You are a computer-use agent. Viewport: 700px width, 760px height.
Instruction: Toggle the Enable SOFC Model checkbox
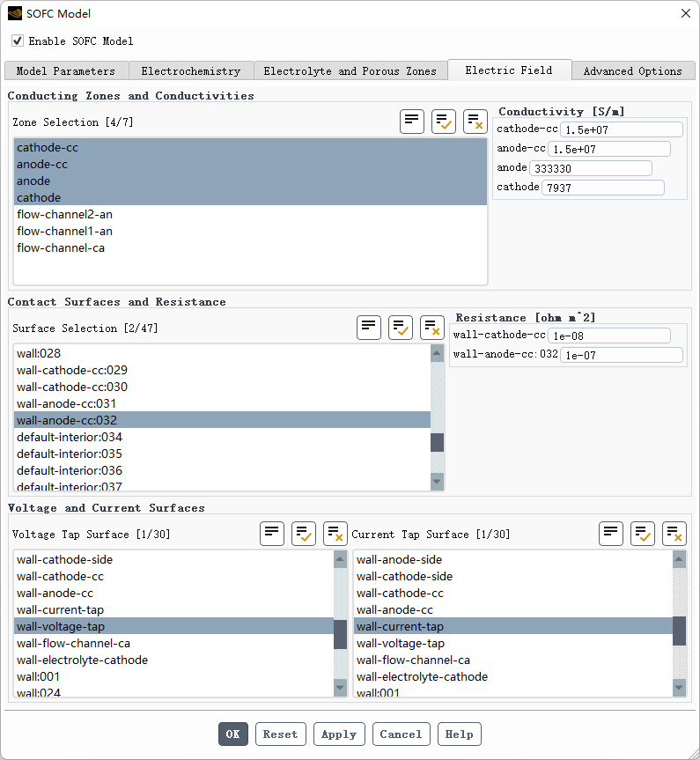point(18,41)
